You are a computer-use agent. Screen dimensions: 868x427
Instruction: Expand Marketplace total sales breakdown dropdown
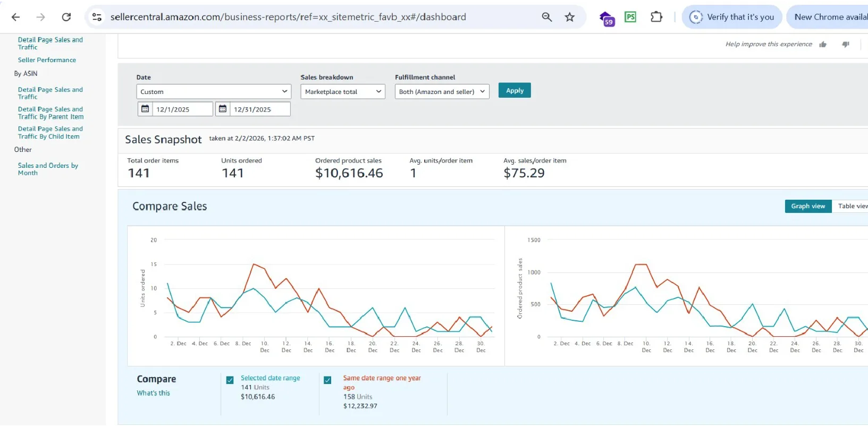click(343, 92)
